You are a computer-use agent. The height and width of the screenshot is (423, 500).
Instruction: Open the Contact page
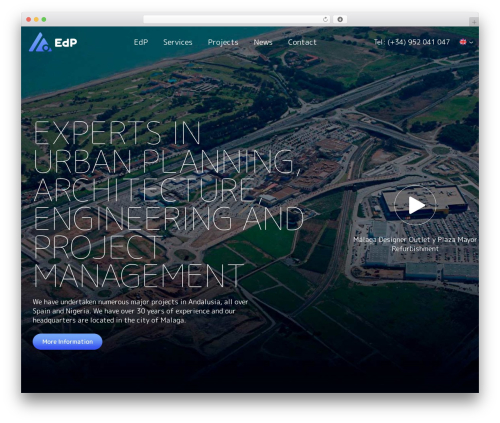tap(302, 42)
